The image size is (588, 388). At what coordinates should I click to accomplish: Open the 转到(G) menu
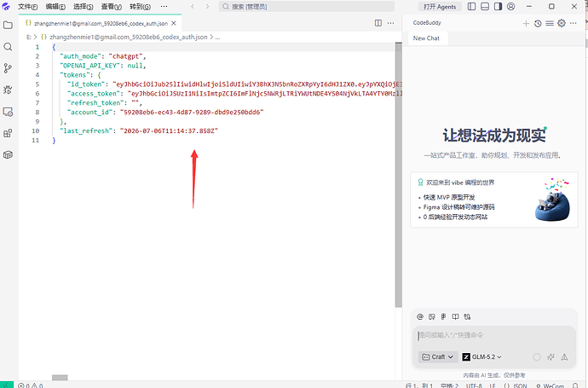tap(140, 6)
